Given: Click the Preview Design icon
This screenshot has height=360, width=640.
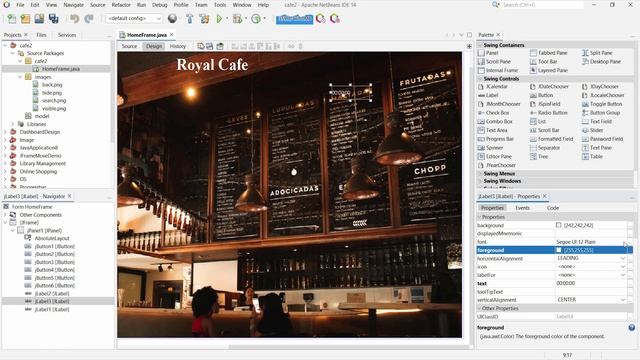Looking at the screenshot, I should (x=220, y=46).
